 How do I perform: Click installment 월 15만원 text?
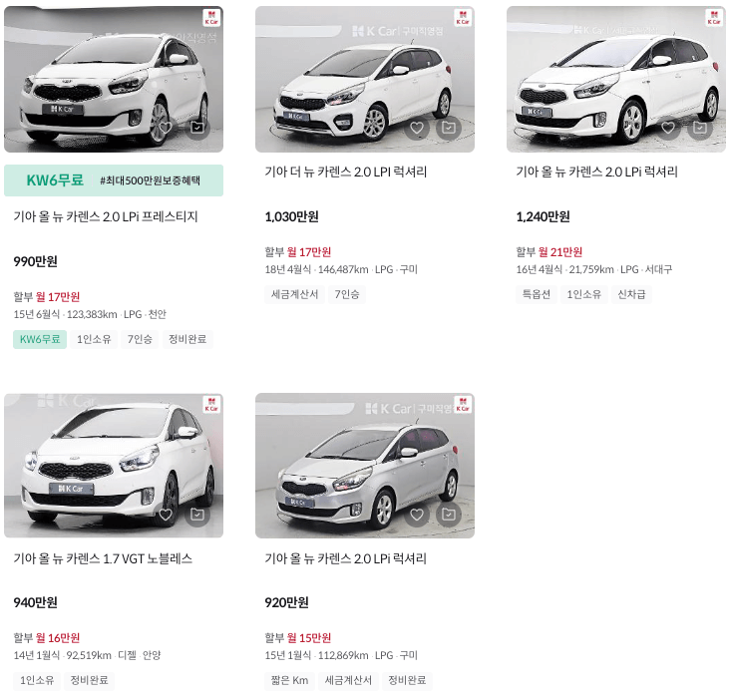coord(309,637)
